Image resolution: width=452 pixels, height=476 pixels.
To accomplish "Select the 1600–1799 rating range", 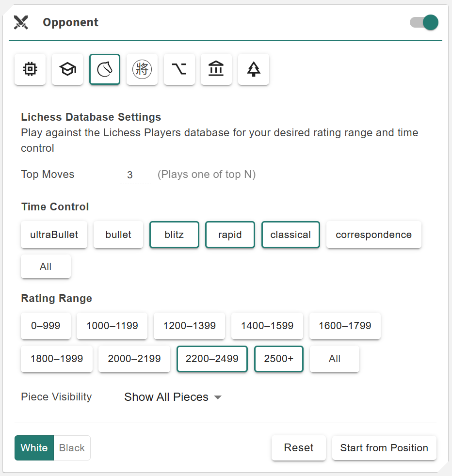I will tap(345, 326).
